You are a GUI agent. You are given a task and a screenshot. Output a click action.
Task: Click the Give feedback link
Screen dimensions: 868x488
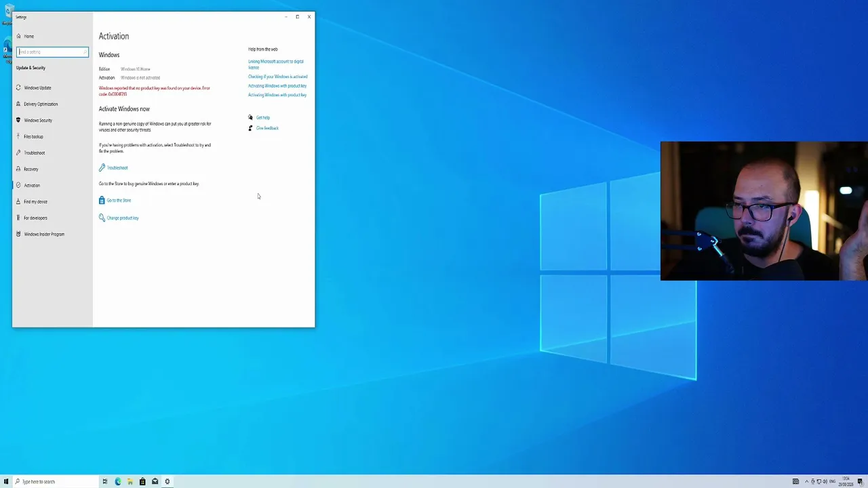pyautogui.click(x=267, y=128)
